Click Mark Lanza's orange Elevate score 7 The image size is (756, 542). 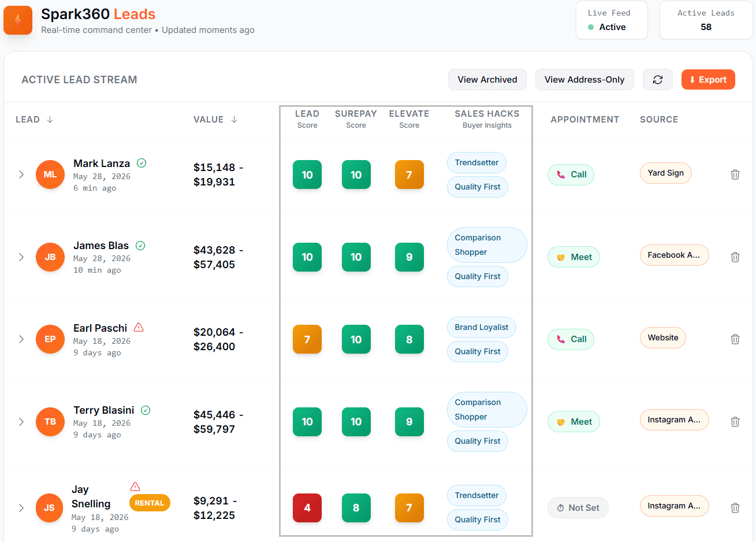pyautogui.click(x=409, y=175)
